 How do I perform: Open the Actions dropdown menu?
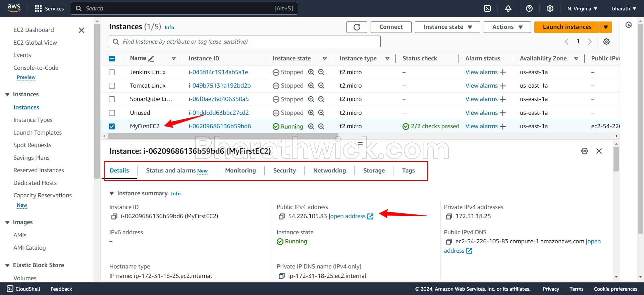(507, 27)
